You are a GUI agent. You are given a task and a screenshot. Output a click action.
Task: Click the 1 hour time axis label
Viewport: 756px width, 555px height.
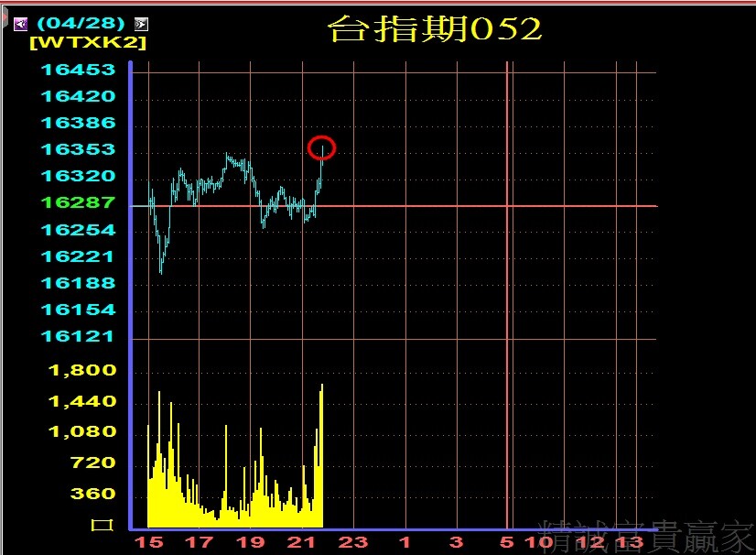pyautogui.click(x=405, y=542)
